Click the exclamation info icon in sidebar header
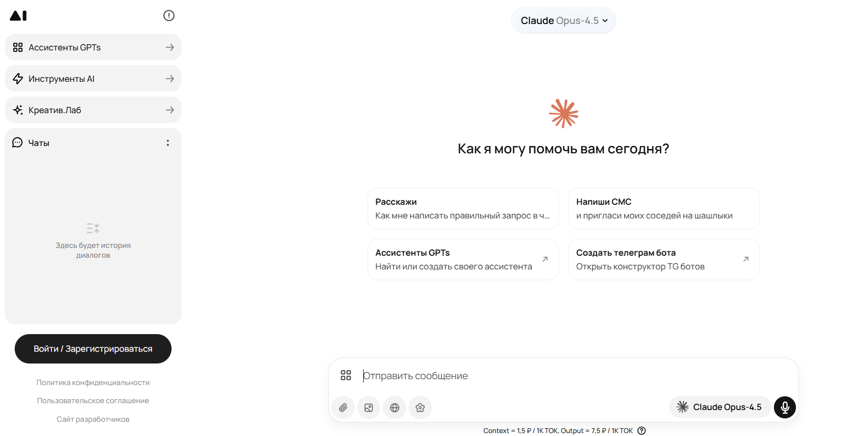868x436 pixels. click(169, 16)
